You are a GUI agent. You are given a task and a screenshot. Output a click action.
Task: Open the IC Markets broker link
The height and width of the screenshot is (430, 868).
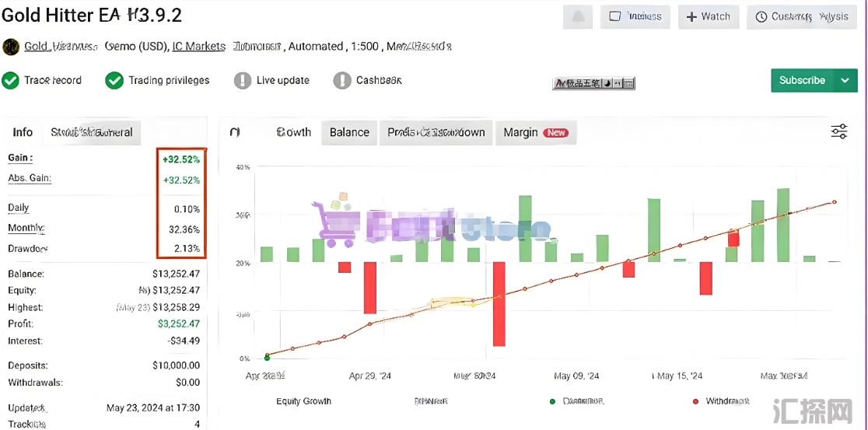(199, 47)
